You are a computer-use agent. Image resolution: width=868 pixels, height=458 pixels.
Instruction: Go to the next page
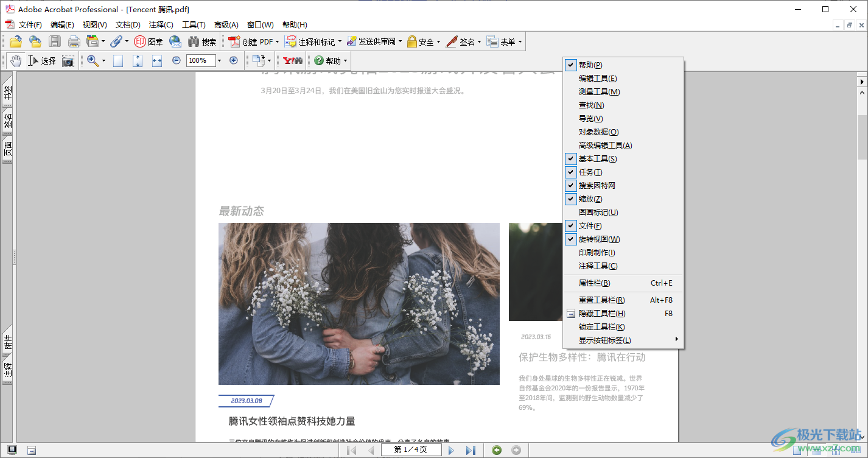pos(452,450)
